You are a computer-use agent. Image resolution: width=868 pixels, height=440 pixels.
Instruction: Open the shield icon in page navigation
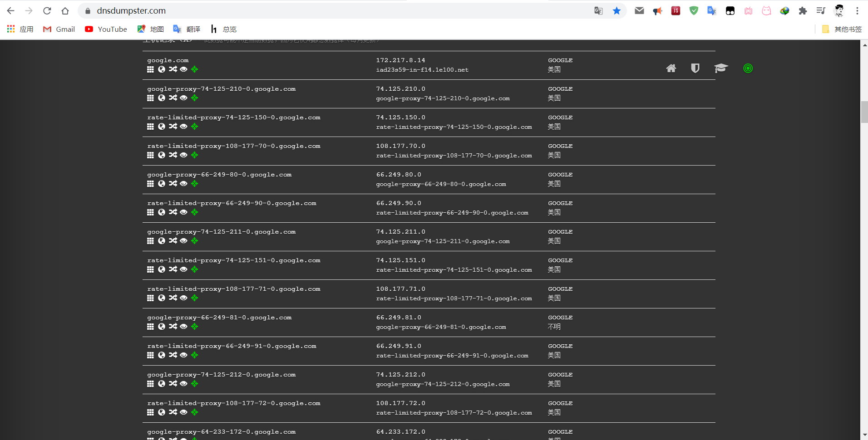click(x=695, y=68)
